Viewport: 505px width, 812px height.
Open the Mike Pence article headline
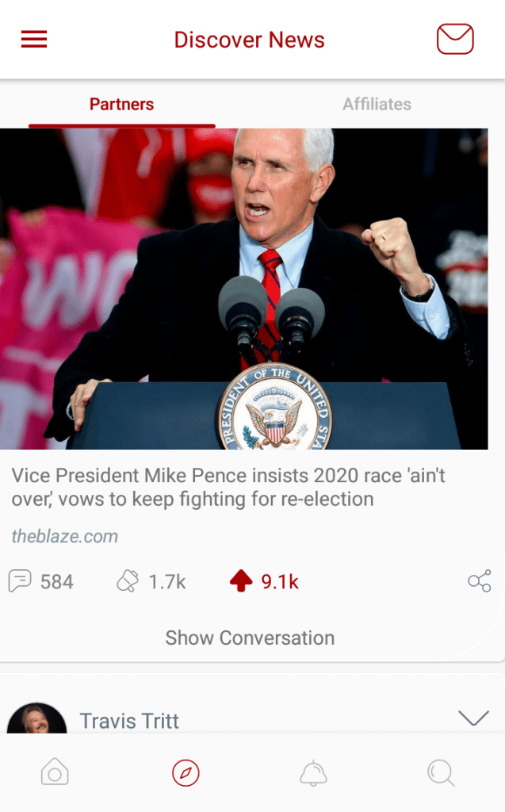pyautogui.click(x=228, y=488)
